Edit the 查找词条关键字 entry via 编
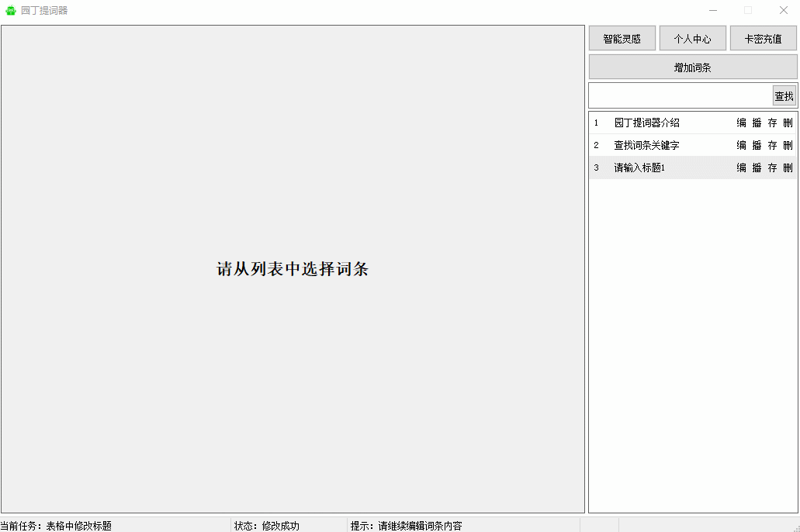Screen dimensions: 800x532 coord(741,145)
